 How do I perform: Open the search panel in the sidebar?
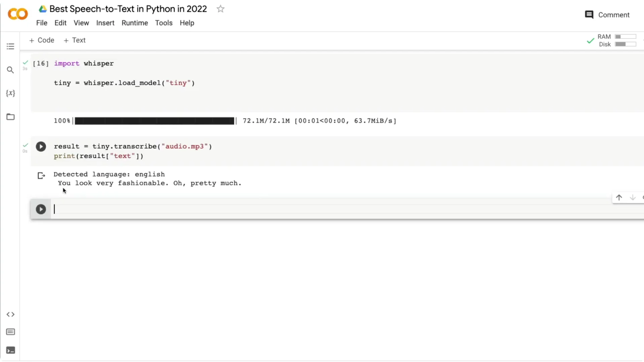[10, 70]
